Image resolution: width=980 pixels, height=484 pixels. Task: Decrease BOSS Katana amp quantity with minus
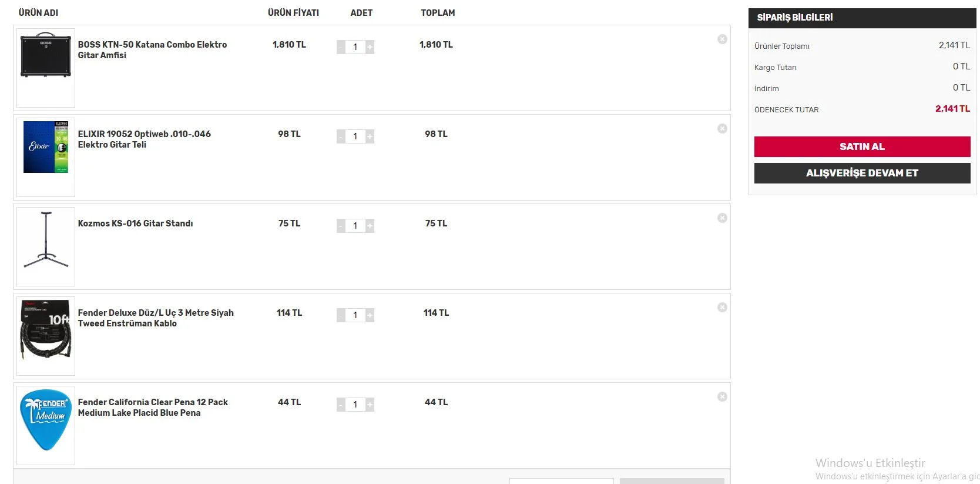341,47
